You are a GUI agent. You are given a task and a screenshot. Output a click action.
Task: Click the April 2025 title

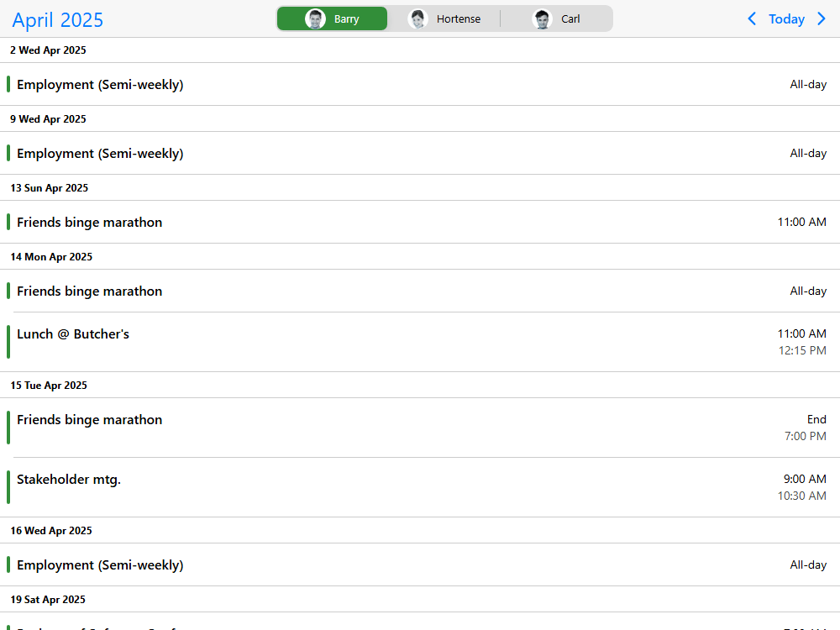pos(57,20)
